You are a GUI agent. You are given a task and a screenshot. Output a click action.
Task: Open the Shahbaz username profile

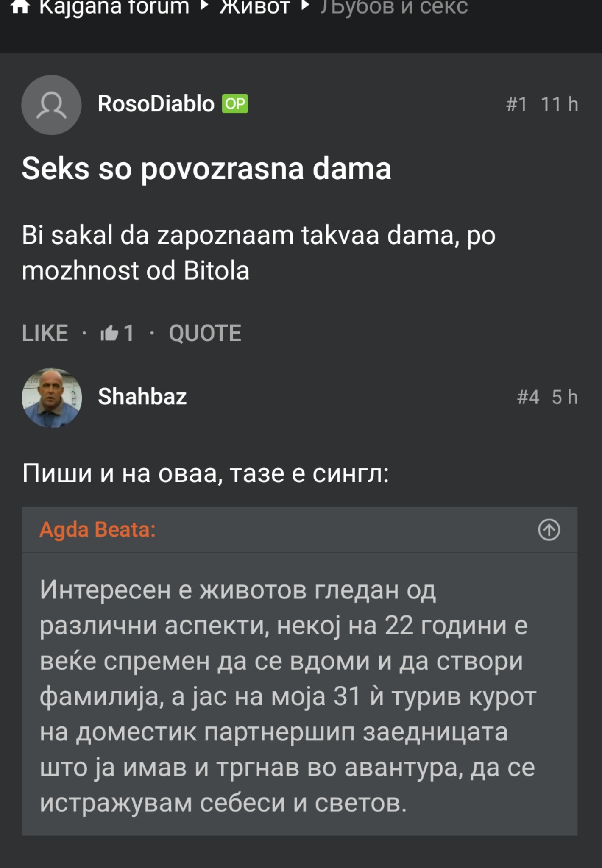(x=142, y=397)
